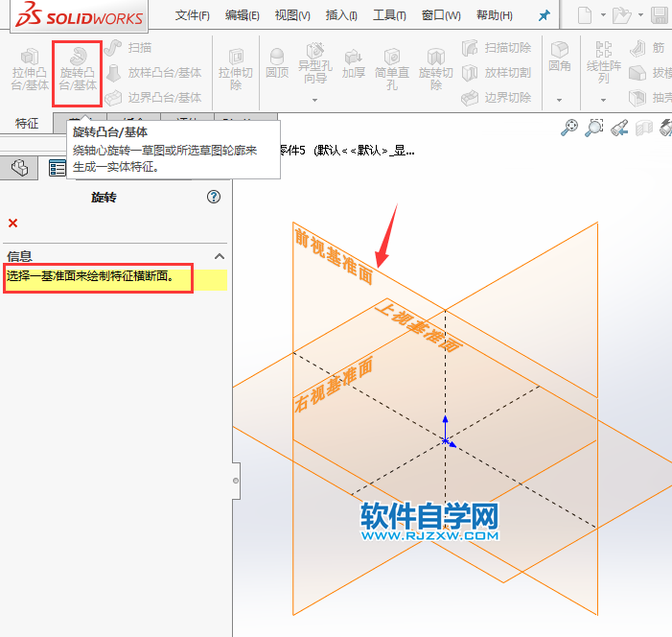Open the FeatureManager design tree tab
This screenshot has width=672, height=637.
(x=19, y=168)
